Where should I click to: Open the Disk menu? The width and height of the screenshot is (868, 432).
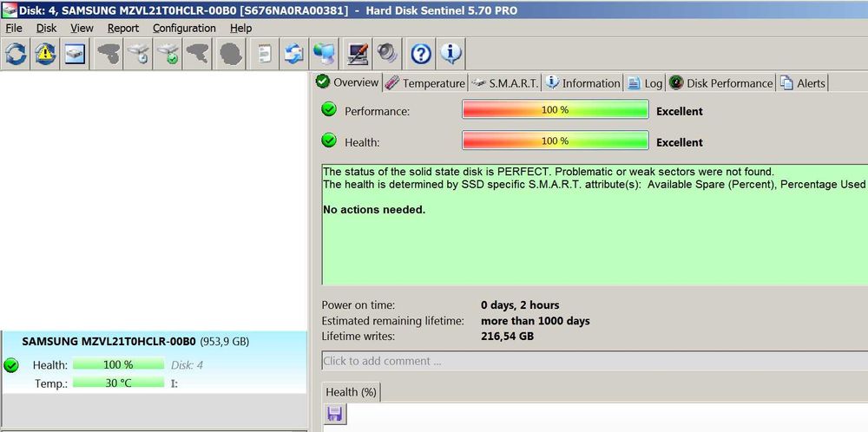point(47,28)
